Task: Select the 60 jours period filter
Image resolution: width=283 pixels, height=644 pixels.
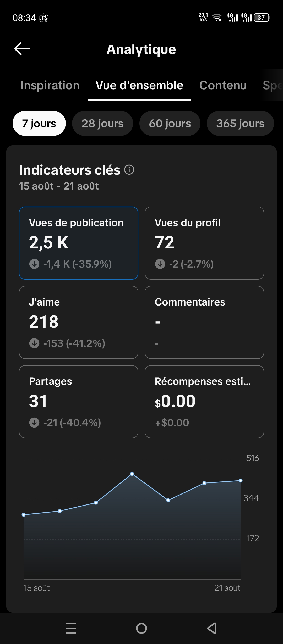Action: [x=170, y=123]
